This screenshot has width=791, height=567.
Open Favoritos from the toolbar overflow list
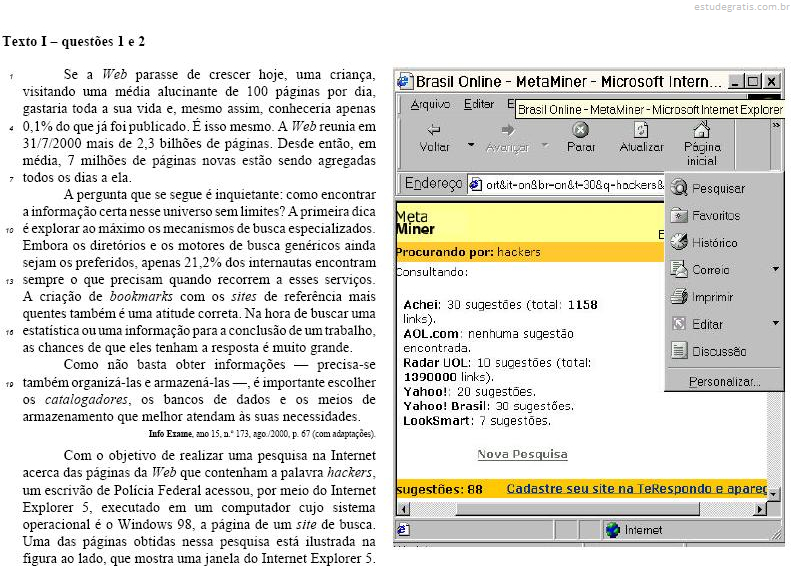coord(716,215)
